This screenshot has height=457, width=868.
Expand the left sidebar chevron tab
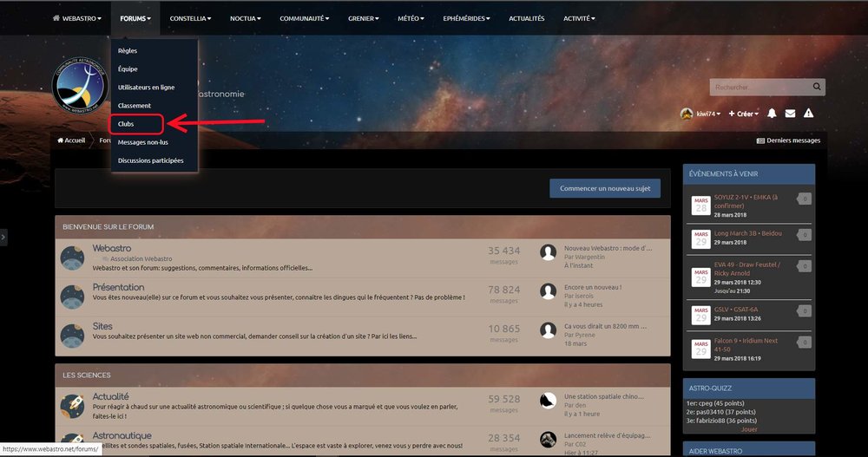click(x=3, y=238)
